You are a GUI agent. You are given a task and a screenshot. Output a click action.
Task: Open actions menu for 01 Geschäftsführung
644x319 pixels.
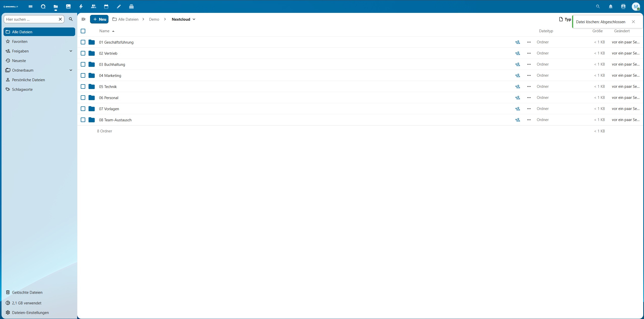[x=529, y=42]
